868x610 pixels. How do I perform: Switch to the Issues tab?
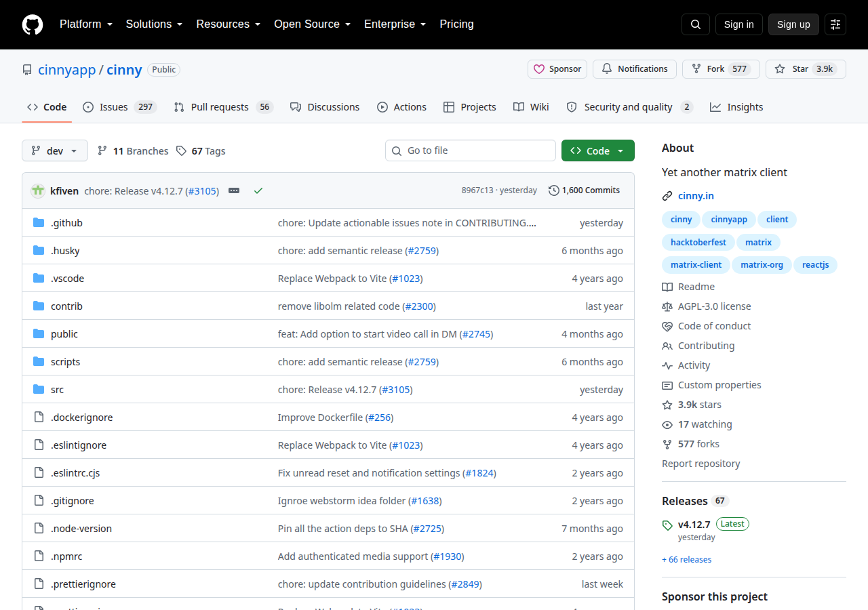(119, 107)
